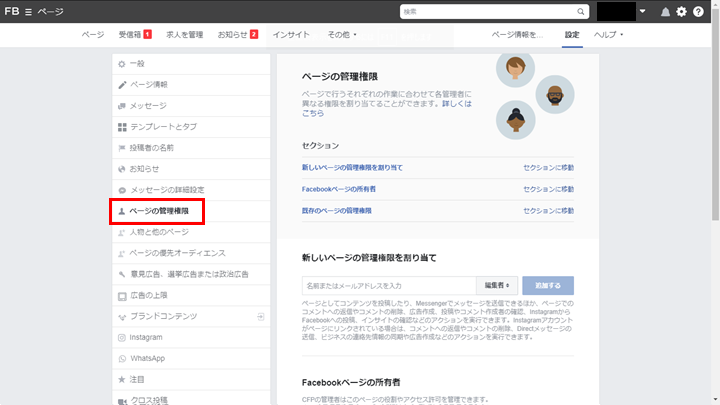The height and width of the screenshot is (405, 720).
Task: Select 人物と他のページ in sidebar
Action: [x=191, y=232]
